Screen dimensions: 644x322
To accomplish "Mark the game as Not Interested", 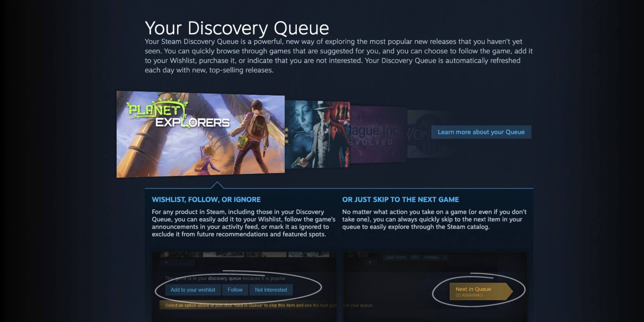I will [271, 290].
